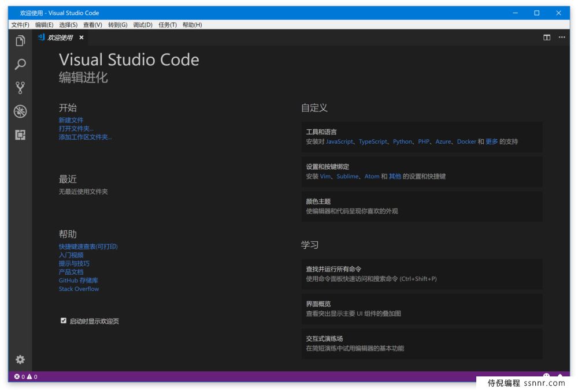Open the 转到(G) menu
This screenshot has height=392, width=578.
tap(117, 25)
